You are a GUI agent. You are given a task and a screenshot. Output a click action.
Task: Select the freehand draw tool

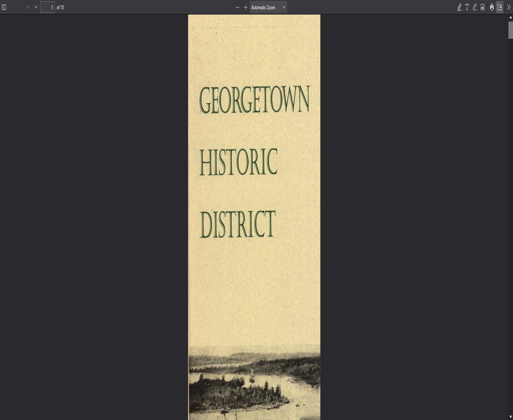pos(474,7)
